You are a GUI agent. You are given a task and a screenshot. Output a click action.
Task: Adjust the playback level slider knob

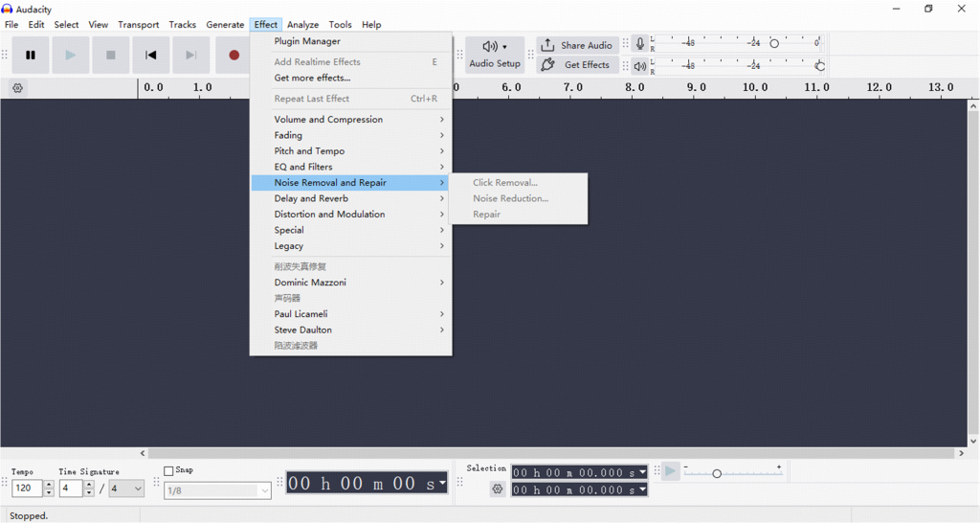tap(820, 66)
